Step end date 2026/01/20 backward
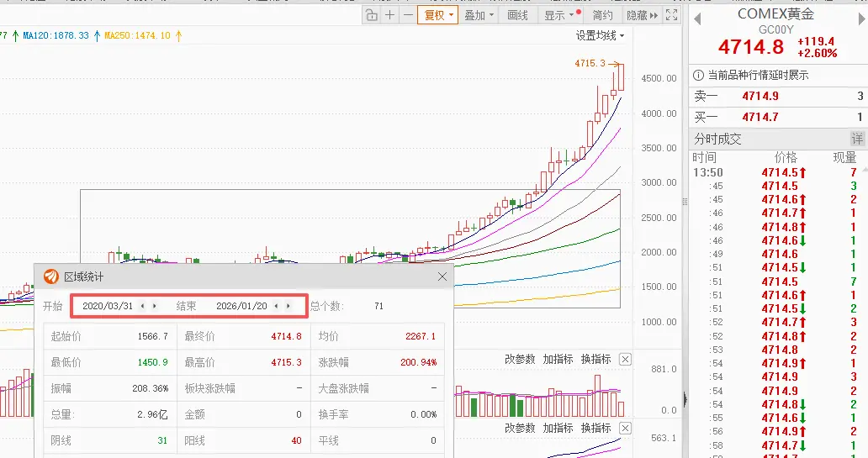Image resolution: width=868 pixels, height=458 pixels. 276,306
